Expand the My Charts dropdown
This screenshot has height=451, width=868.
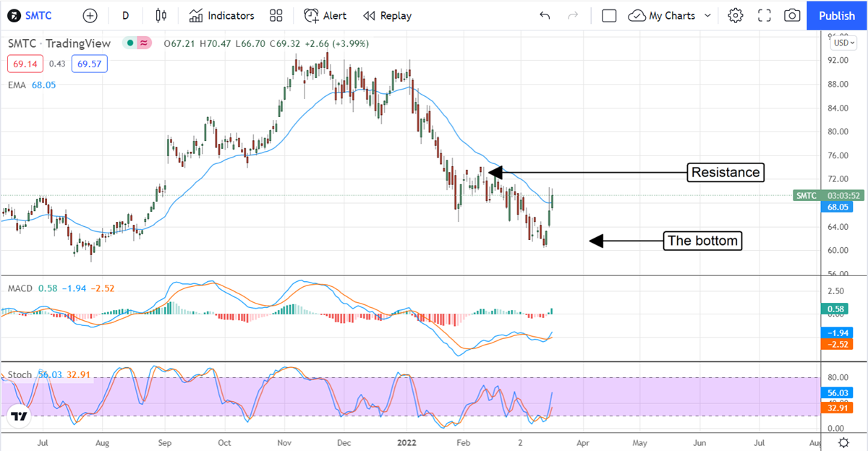[x=671, y=15]
